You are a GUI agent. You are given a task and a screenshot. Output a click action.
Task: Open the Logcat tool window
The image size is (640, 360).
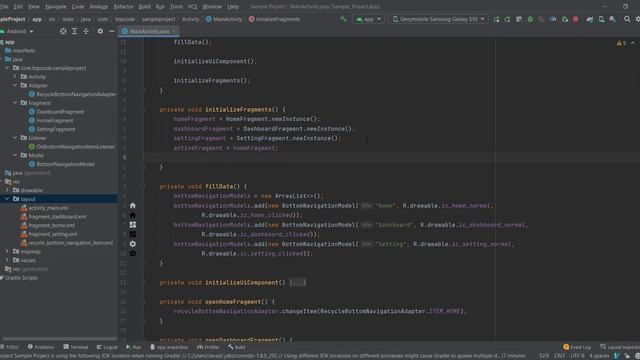point(107,347)
